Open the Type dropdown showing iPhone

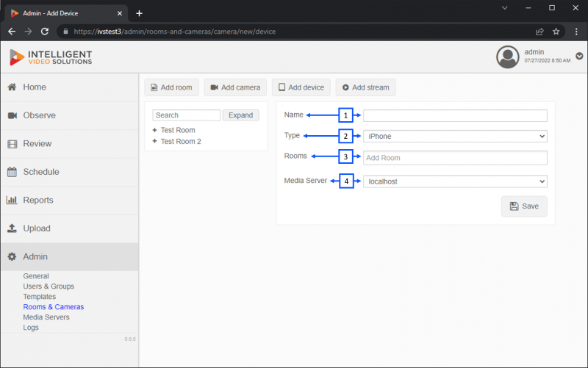[455, 137]
